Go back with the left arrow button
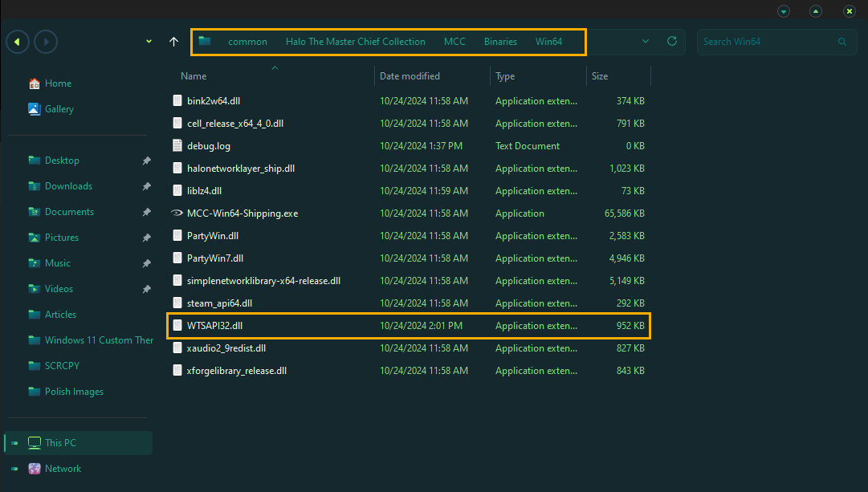The width and height of the screenshot is (868, 492). point(18,42)
